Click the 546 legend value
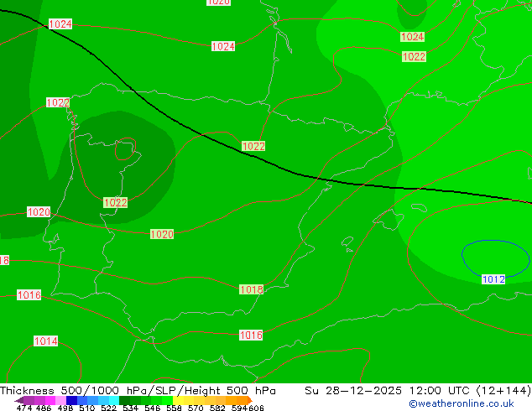This screenshot has width=532, height=411. (x=153, y=408)
